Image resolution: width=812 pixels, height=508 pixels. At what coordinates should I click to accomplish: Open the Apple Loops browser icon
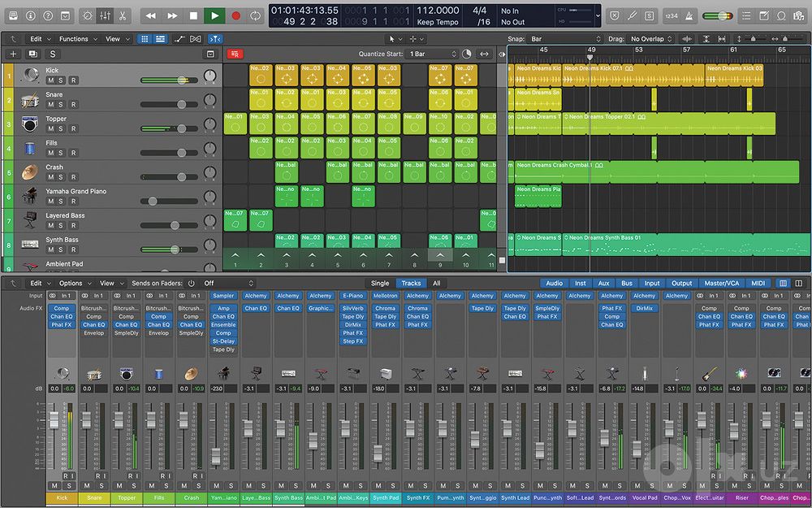click(x=781, y=16)
